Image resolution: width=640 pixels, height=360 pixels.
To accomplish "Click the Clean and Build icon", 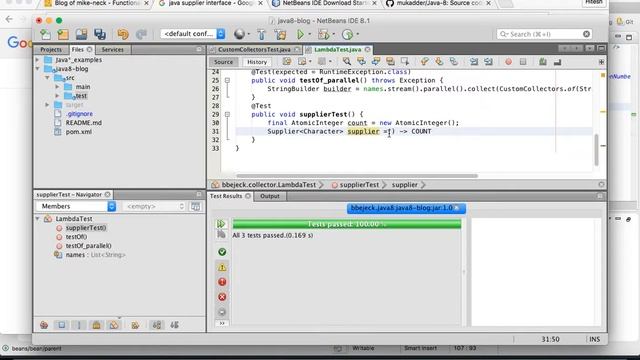I will [280, 34].
